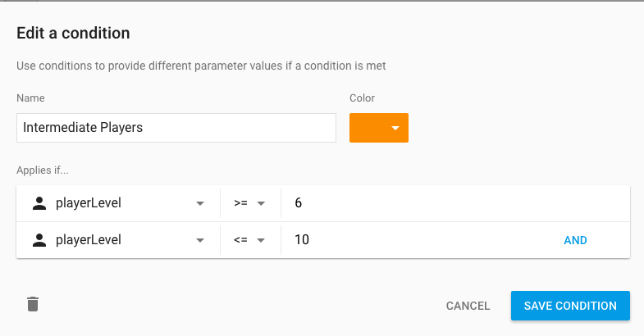Click the person icon in the first rule row

[x=39, y=203]
